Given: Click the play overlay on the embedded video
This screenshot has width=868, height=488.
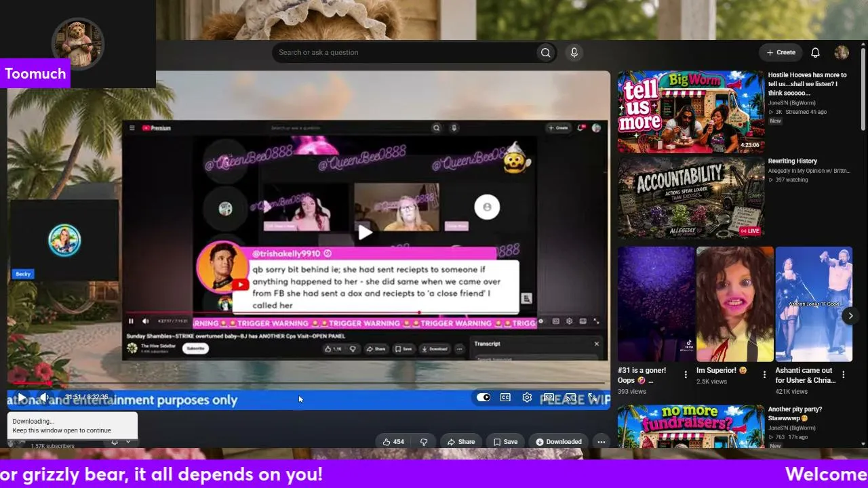Looking at the screenshot, I should point(366,232).
